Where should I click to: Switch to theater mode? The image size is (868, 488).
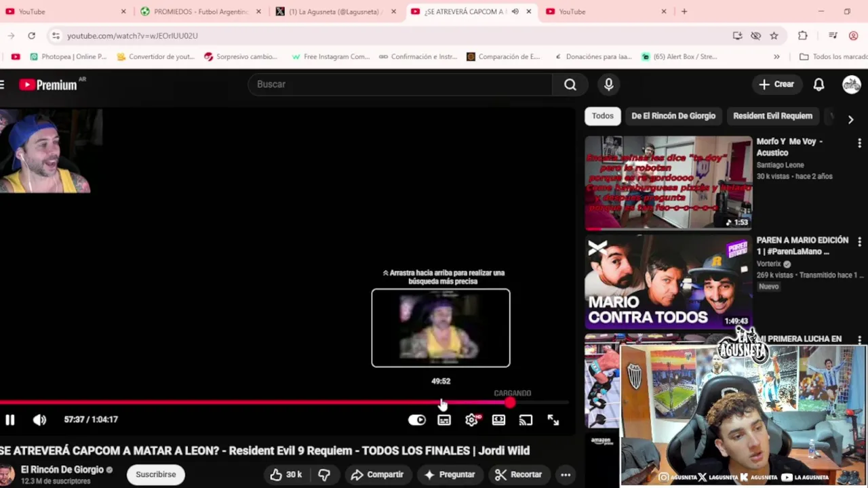[498, 420]
